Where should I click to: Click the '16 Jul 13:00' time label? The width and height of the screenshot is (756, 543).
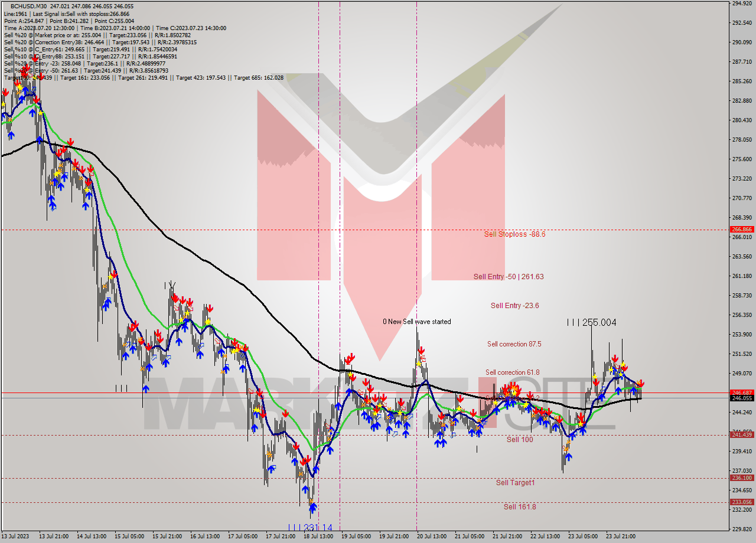pos(205,537)
